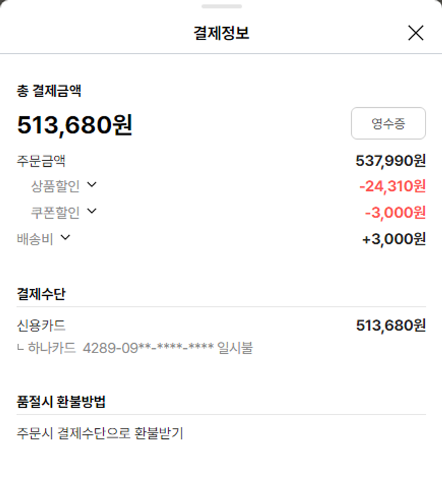Click the -24,310원 product discount amount

[392, 186]
